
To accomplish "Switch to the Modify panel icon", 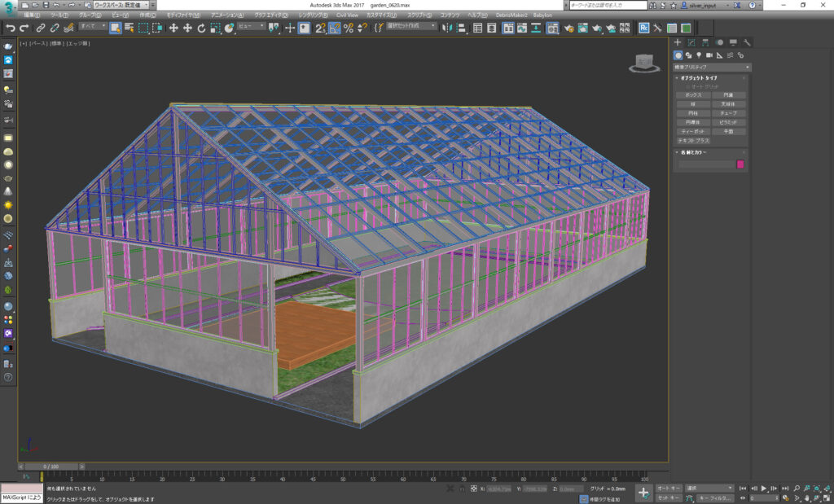I will click(691, 42).
